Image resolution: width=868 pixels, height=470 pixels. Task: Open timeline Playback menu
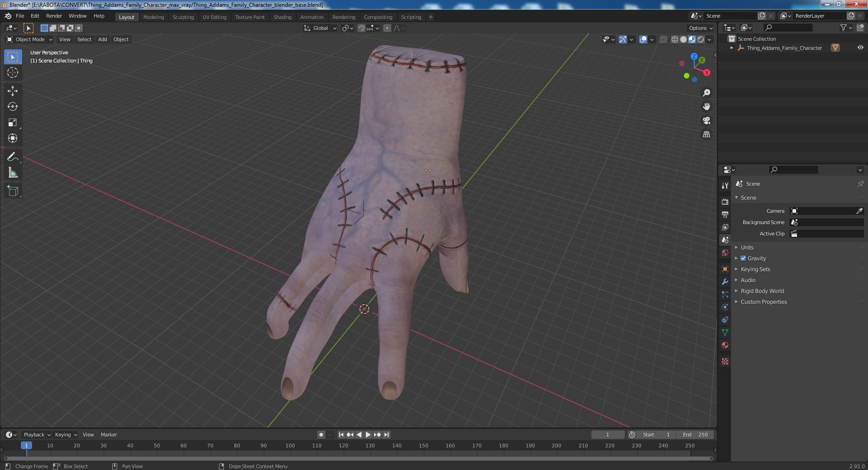coord(36,435)
